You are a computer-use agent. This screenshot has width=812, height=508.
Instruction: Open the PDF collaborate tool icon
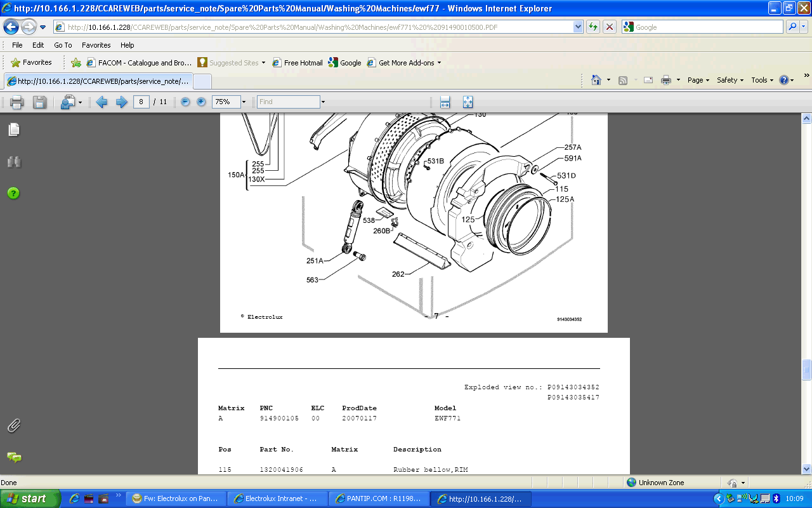pyautogui.click(x=67, y=102)
